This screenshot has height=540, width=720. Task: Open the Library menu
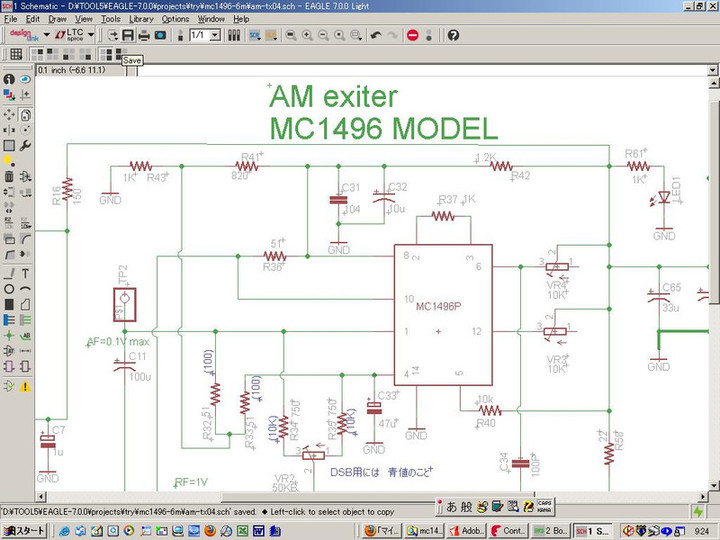(141, 19)
